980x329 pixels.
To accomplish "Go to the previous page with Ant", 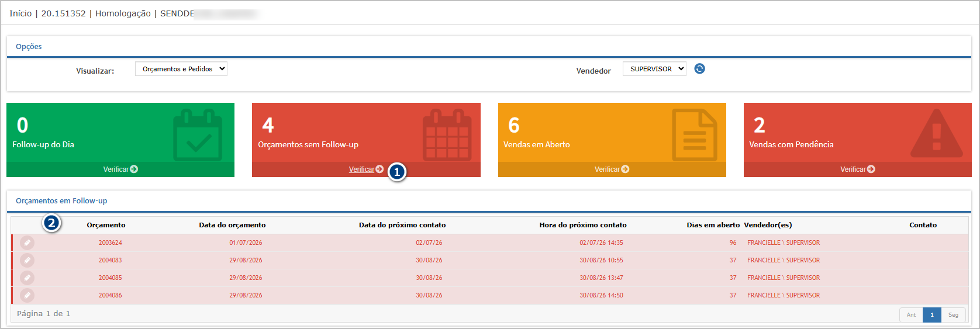I will pyautogui.click(x=911, y=315).
